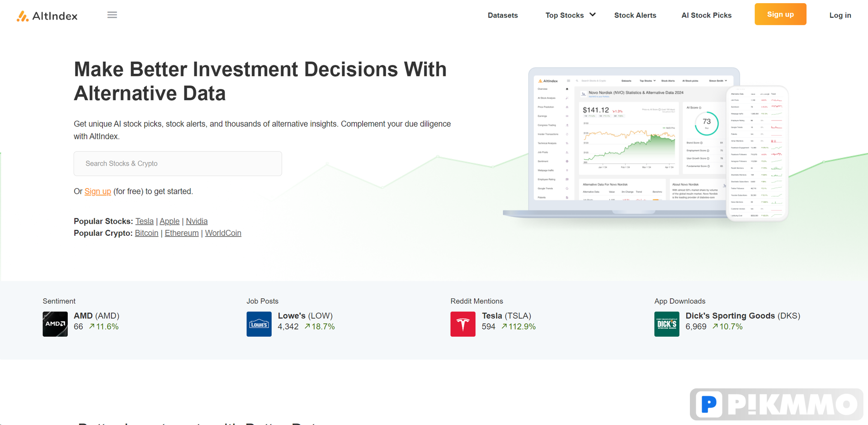Open the WorldCoin crypto link
The image size is (868, 425).
click(x=223, y=233)
